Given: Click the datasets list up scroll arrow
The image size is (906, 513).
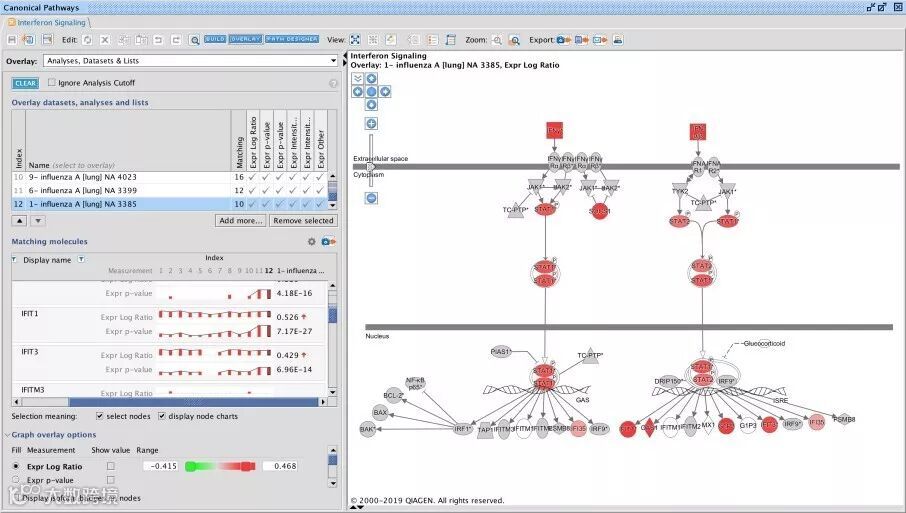Looking at the screenshot, I should click(333, 175).
